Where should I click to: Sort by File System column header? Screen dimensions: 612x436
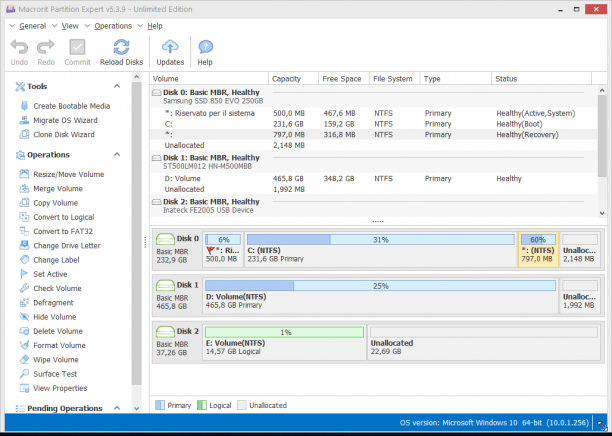click(x=395, y=79)
